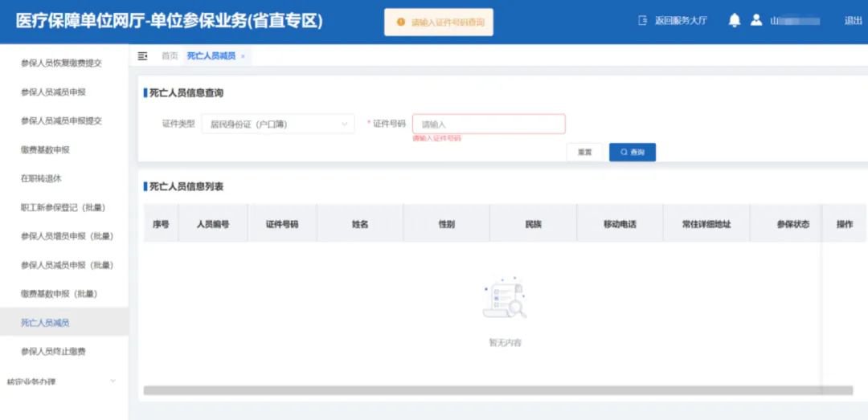Click the blue 查询 search button

point(633,152)
